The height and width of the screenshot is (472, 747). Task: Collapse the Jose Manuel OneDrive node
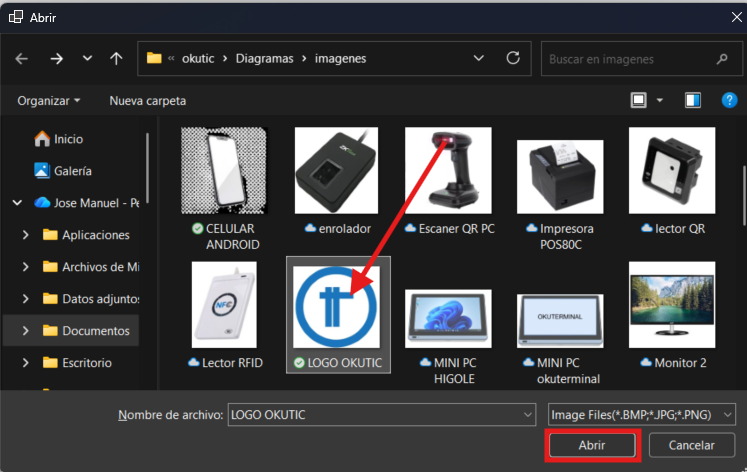point(16,202)
